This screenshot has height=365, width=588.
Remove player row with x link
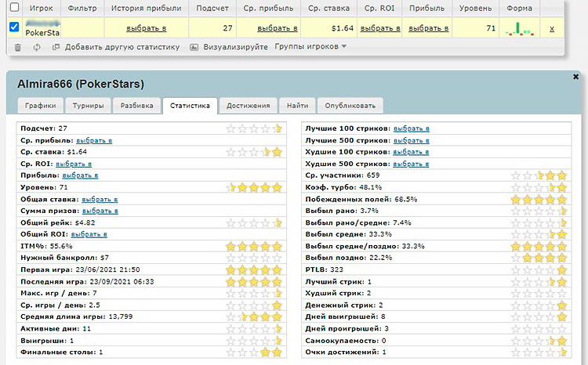coord(552,28)
